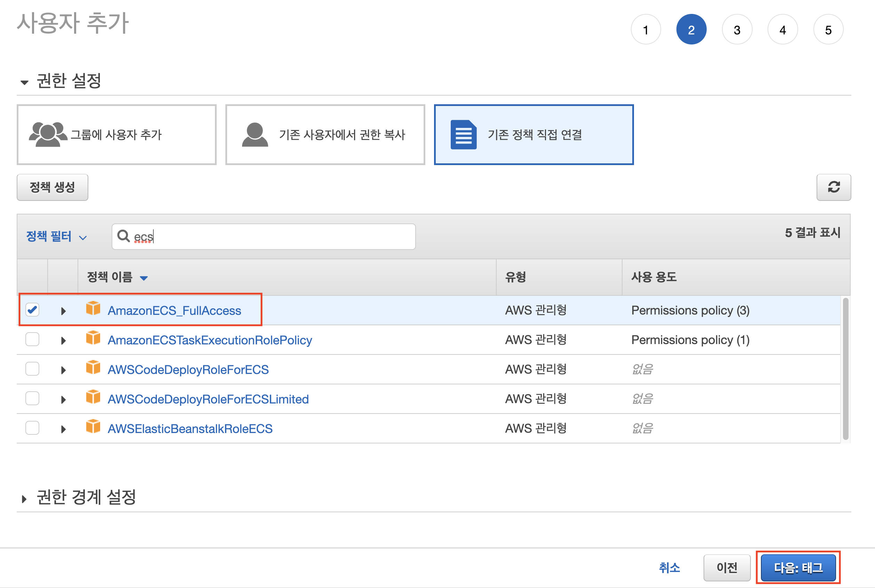Open the AWSCodeDeployRoleForECSLimited policy link
Viewport: 875px width, 588px height.
tap(208, 399)
